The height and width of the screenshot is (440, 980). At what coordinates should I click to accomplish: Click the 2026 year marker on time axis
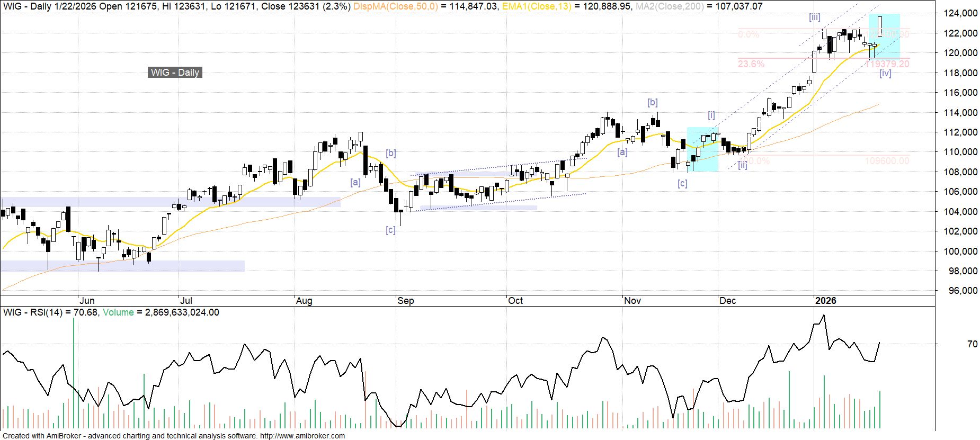(x=825, y=301)
